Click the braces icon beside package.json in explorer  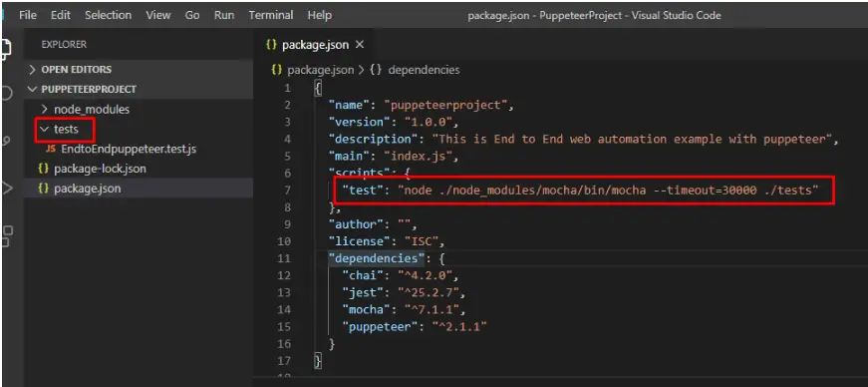(43, 189)
